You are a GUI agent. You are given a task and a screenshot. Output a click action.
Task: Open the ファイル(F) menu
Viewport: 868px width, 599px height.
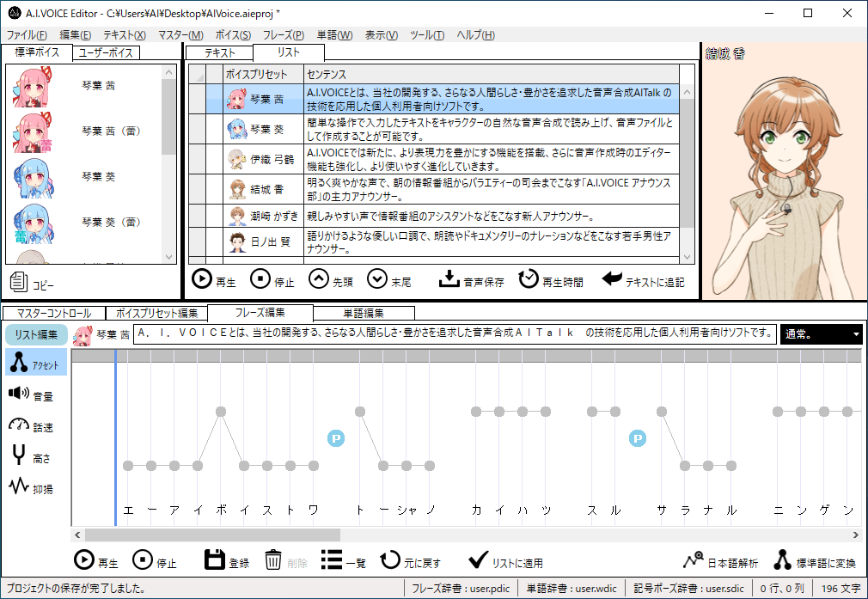(x=27, y=35)
